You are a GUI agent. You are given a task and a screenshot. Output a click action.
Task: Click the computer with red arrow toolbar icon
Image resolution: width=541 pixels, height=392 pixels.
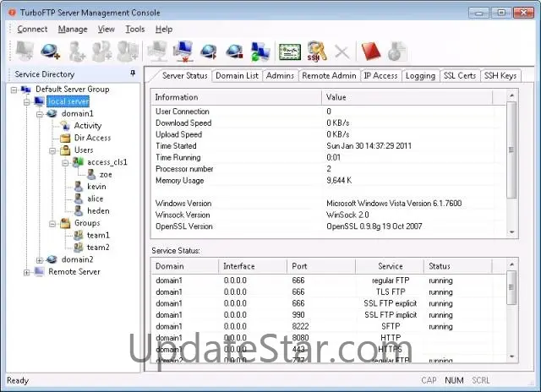183,52
